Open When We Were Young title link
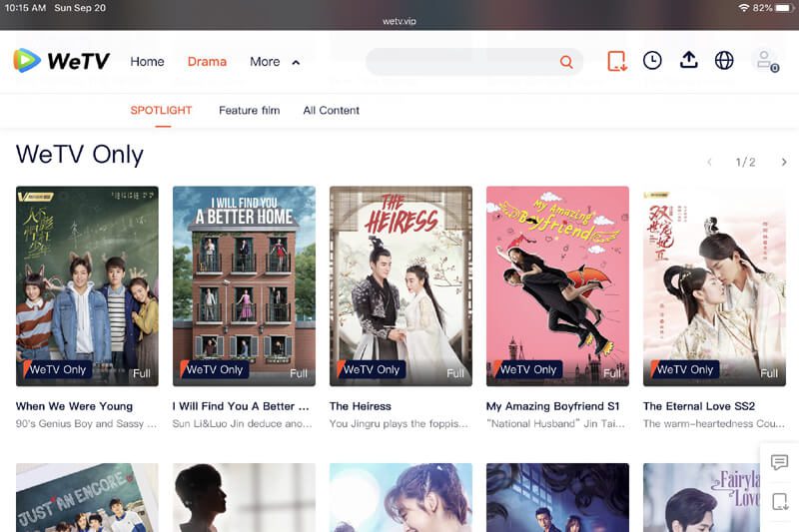 coord(74,406)
